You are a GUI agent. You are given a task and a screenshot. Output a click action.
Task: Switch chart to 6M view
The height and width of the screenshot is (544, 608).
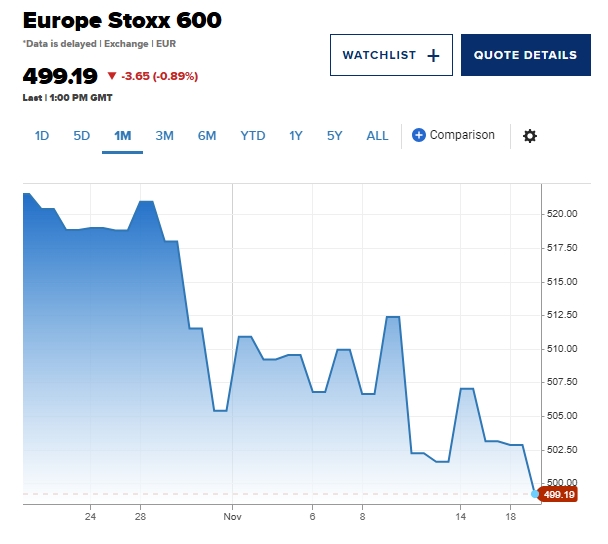(x=207, y=136)
